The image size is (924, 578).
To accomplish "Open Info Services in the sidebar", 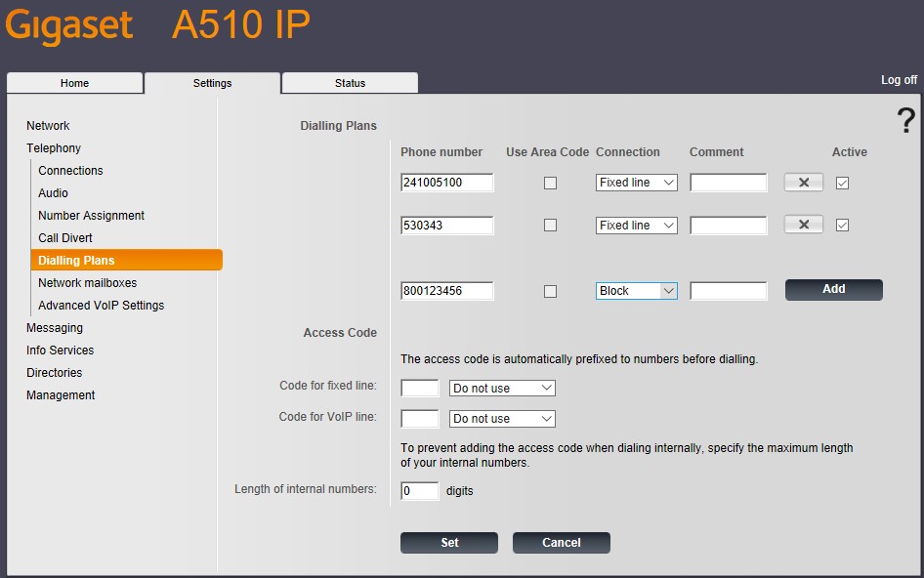I will [61, 350].
